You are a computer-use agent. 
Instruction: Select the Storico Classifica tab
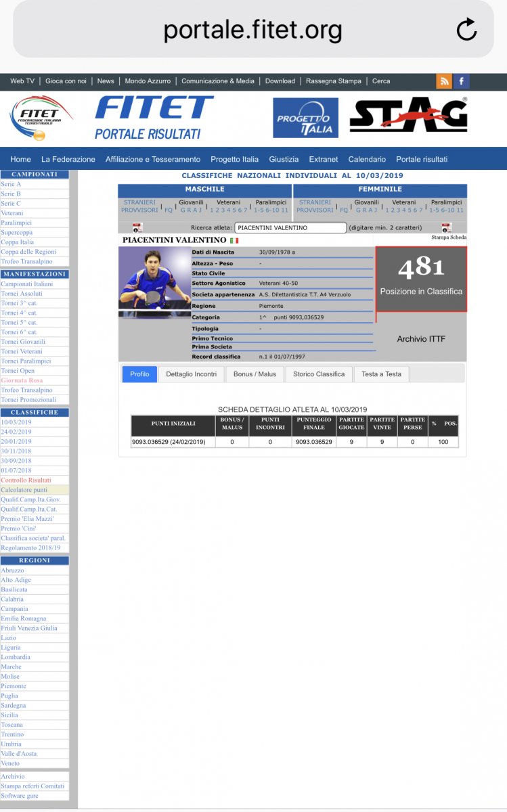point(318,374)
